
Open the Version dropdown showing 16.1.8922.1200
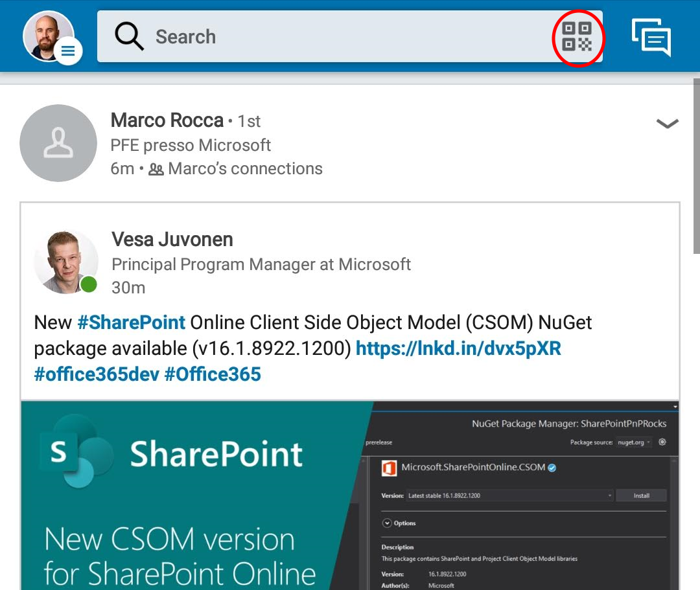[x=509, y=495]
